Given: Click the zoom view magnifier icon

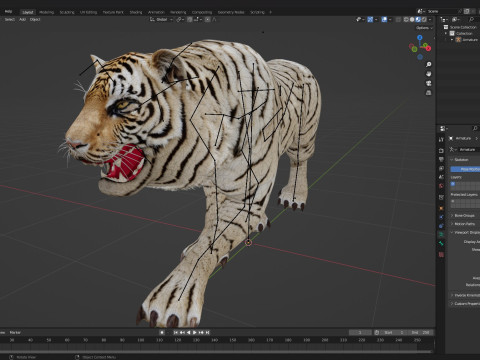Looking at the screenshot, I should coord(429,64).
